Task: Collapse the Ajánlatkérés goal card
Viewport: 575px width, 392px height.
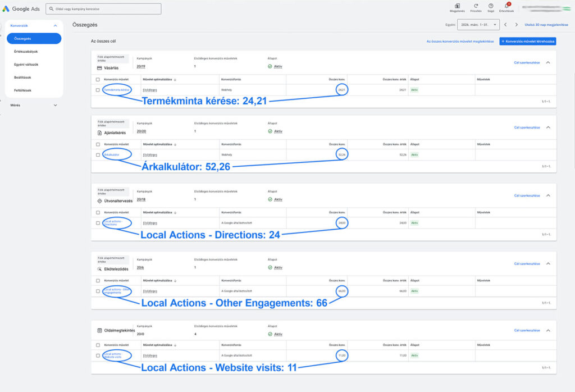Action: coord(548,127)
